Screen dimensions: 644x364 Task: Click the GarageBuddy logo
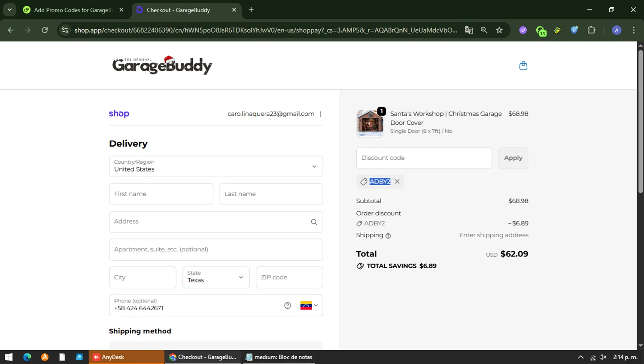[162, 65]
